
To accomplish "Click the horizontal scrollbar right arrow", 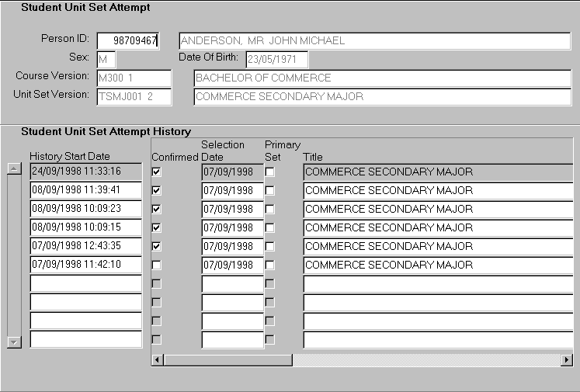I will 566,360.
